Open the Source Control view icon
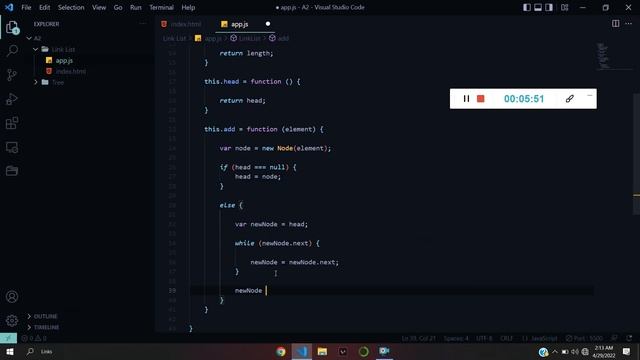Screen dimensions: 640x360 tap(12, 75)
